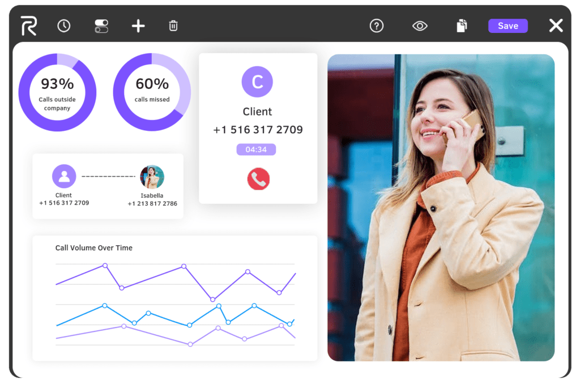Call the number +1 516 317 2709

258,129
